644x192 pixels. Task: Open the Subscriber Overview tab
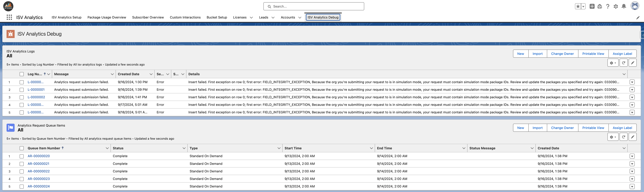[x=148, y=17]
